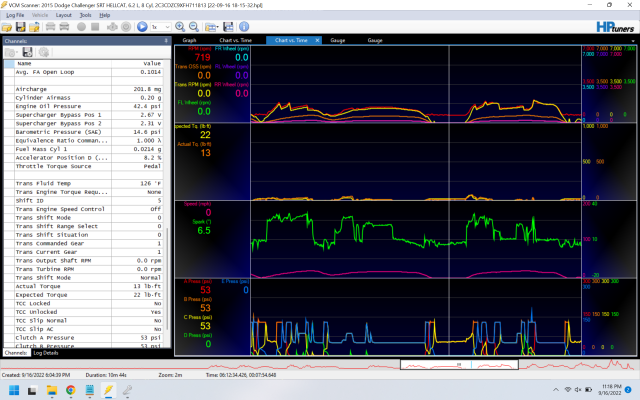Open Google Chrome from the taskbar
Screen dimensions: 640x400
click(x=70, y=390)
